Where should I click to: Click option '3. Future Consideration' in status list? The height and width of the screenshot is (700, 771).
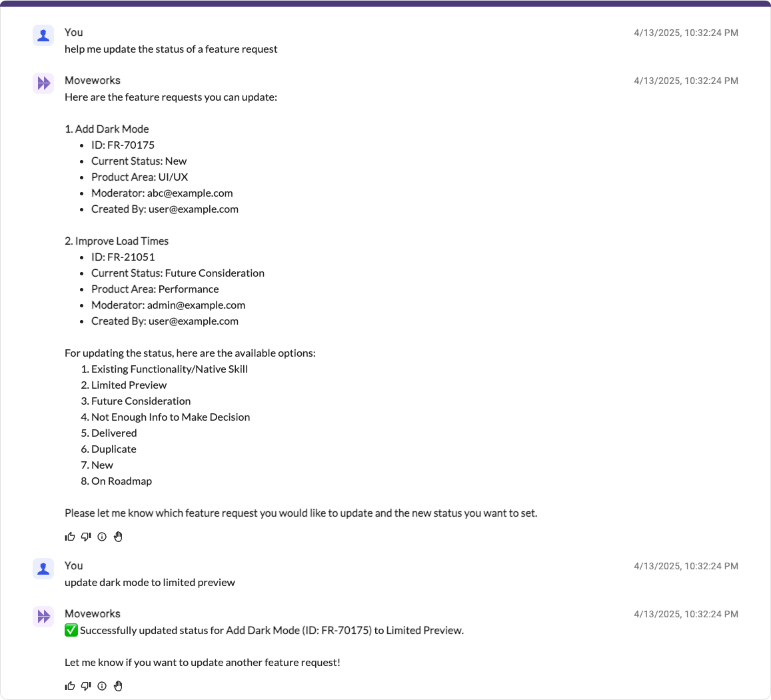136,401
